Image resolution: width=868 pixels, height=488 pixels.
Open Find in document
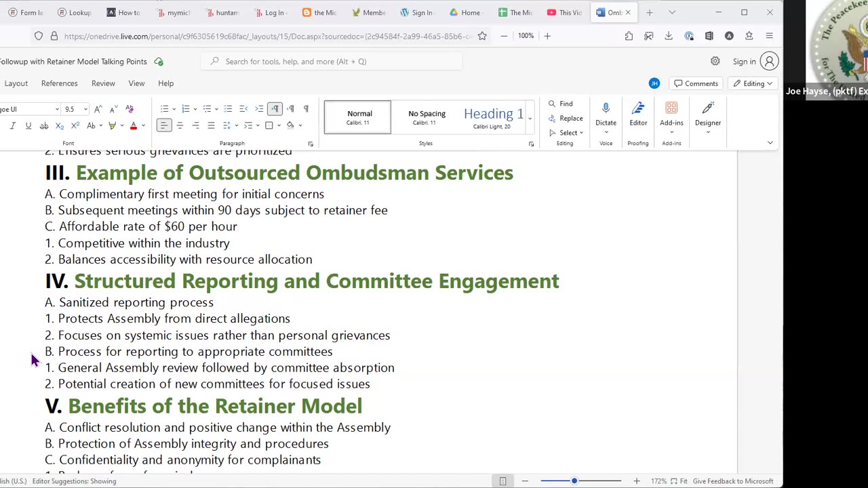pos(561,104)
